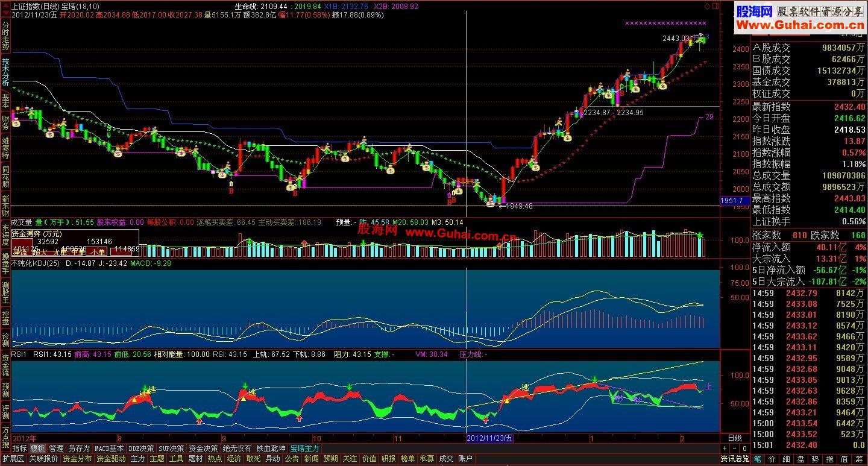
Task: Apply the 资金决策 template
Action: click(203, 449)
